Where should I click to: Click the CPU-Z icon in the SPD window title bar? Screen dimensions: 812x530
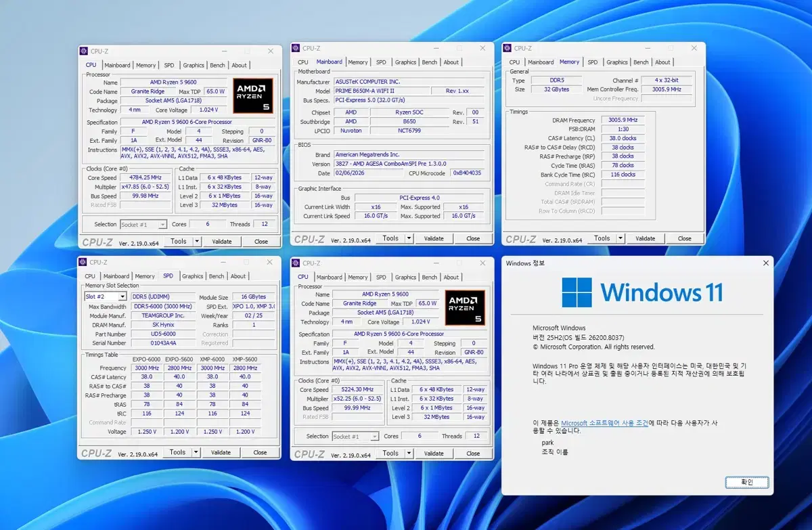pos(83,262)
